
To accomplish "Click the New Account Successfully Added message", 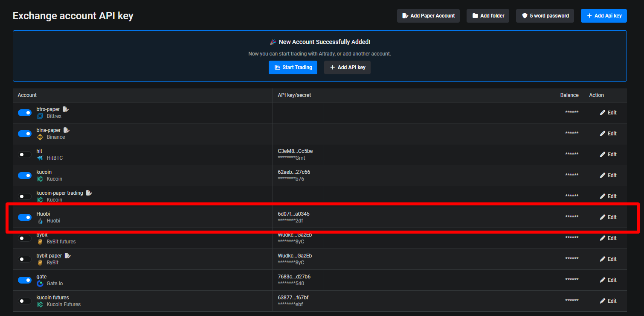I will pyautogui.click(x=324, y=42).
